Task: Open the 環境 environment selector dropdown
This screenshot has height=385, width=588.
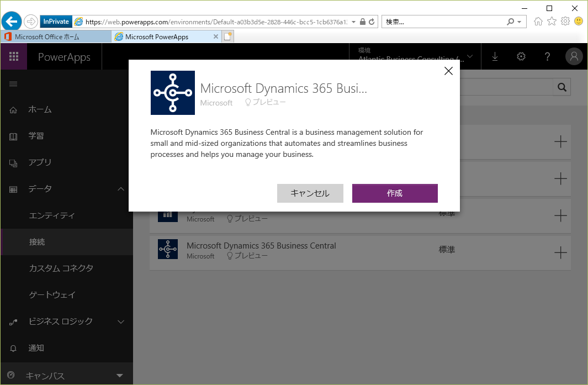Action: pyautogui.click(x=469, y=57)
